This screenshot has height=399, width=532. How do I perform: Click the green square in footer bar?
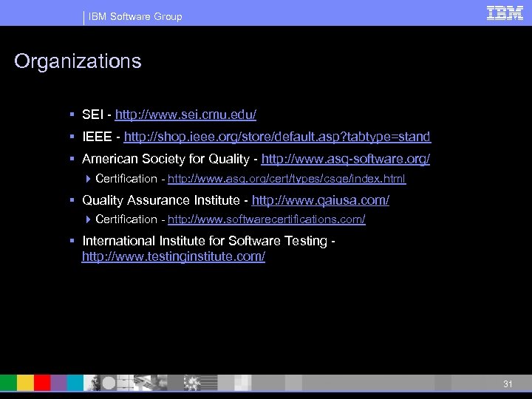8,383
